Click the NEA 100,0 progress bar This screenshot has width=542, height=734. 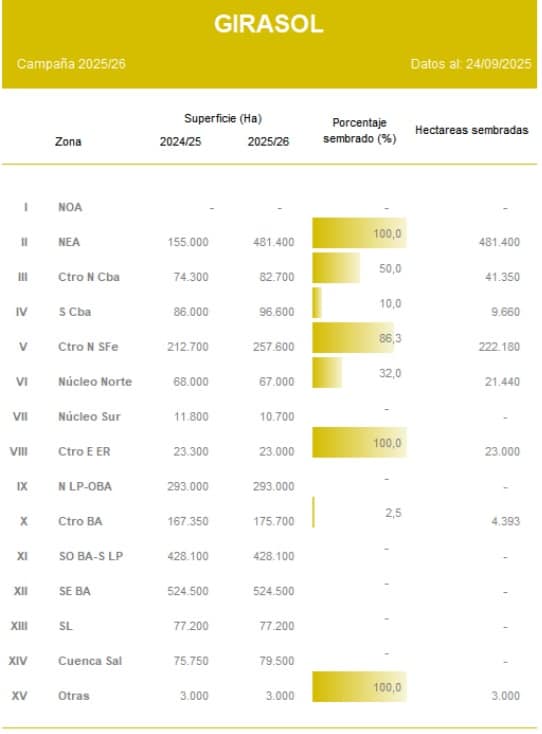tap(359, 233)
